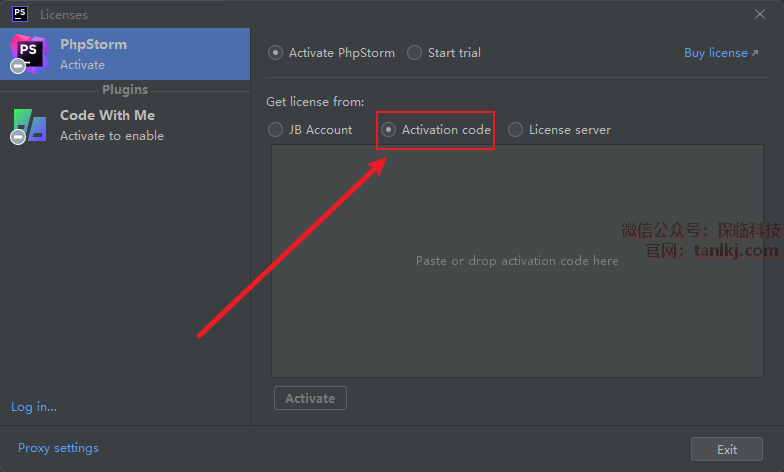This screenshot has height=472, width=784.
Task: Click the Activate button below code box
Action: point(310,398)
